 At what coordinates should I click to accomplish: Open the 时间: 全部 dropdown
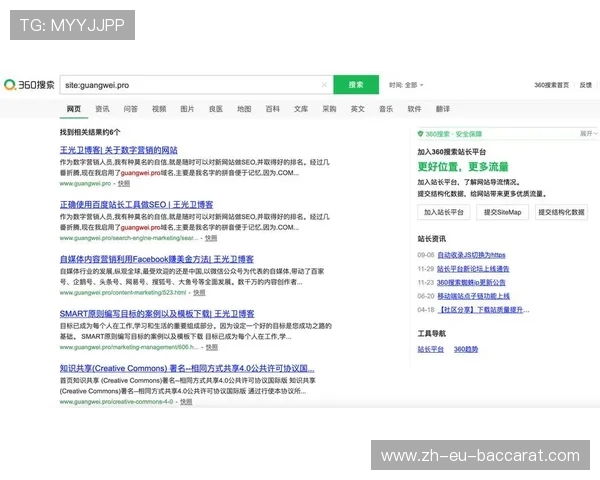[x=406, y=85]
